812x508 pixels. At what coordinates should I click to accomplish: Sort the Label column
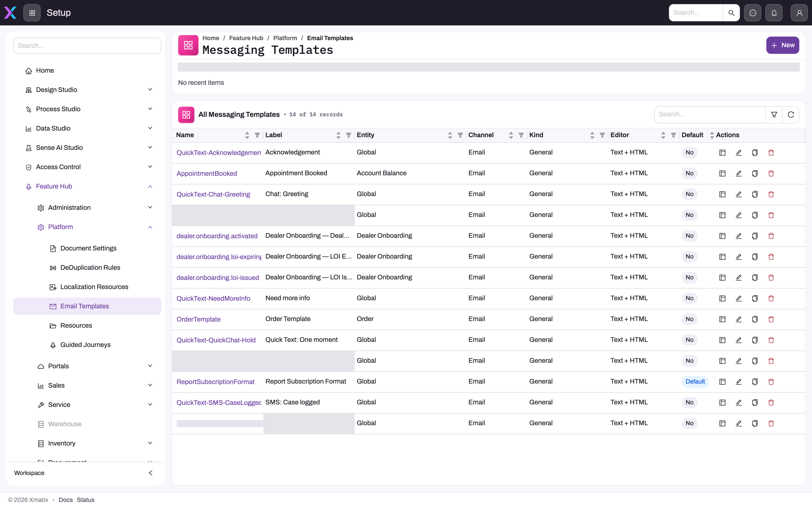coord(338,135)
